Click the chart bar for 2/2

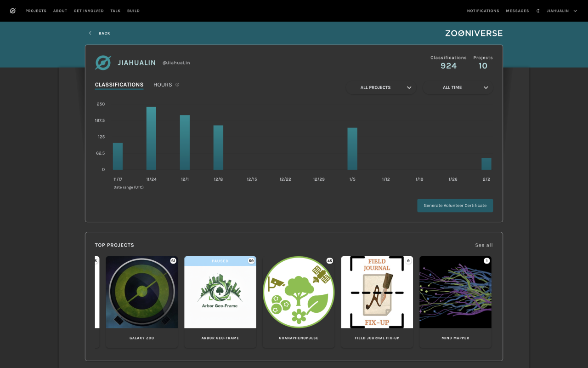coord(486,164)
